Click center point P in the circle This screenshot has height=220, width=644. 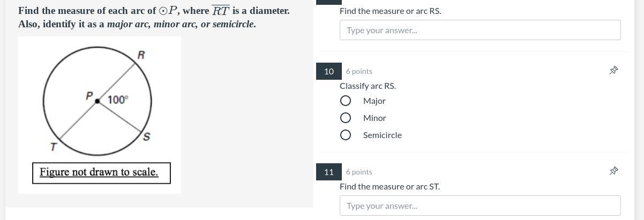click(x=97, y=101)
